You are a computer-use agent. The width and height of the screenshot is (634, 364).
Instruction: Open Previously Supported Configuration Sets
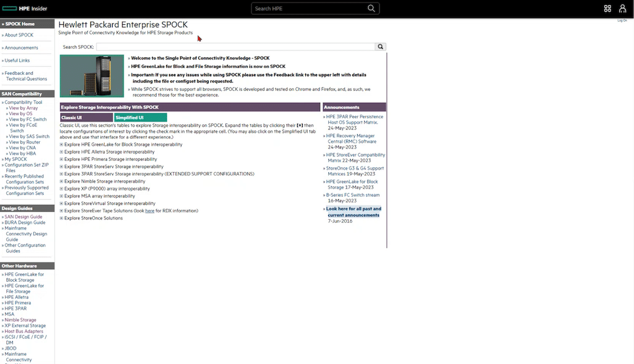pyautogui.click(x=26, y=191)
